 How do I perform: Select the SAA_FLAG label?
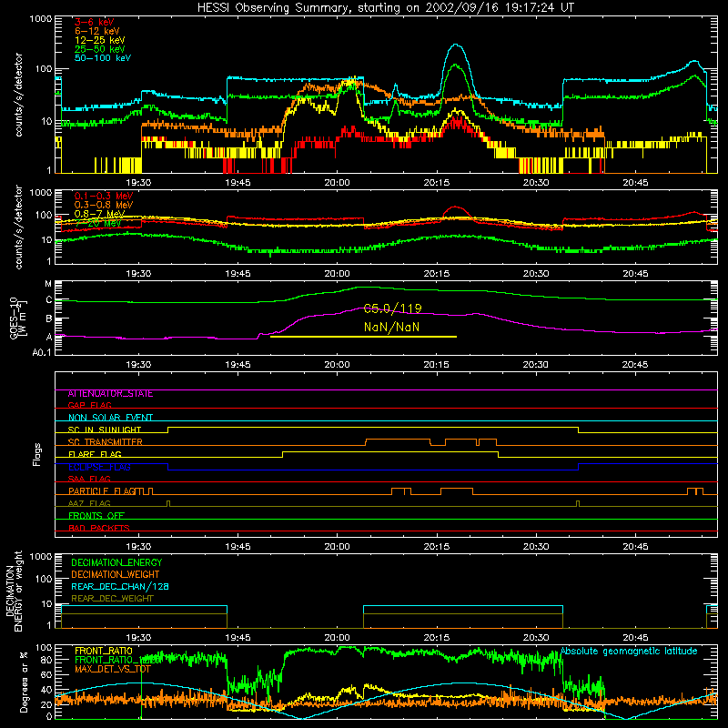click(89, 479)
